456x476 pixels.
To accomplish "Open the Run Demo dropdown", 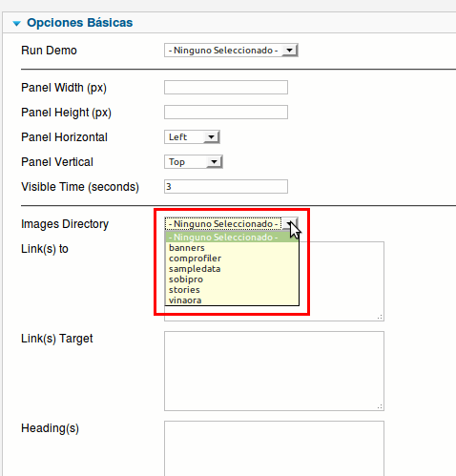I will pos(231,51).
